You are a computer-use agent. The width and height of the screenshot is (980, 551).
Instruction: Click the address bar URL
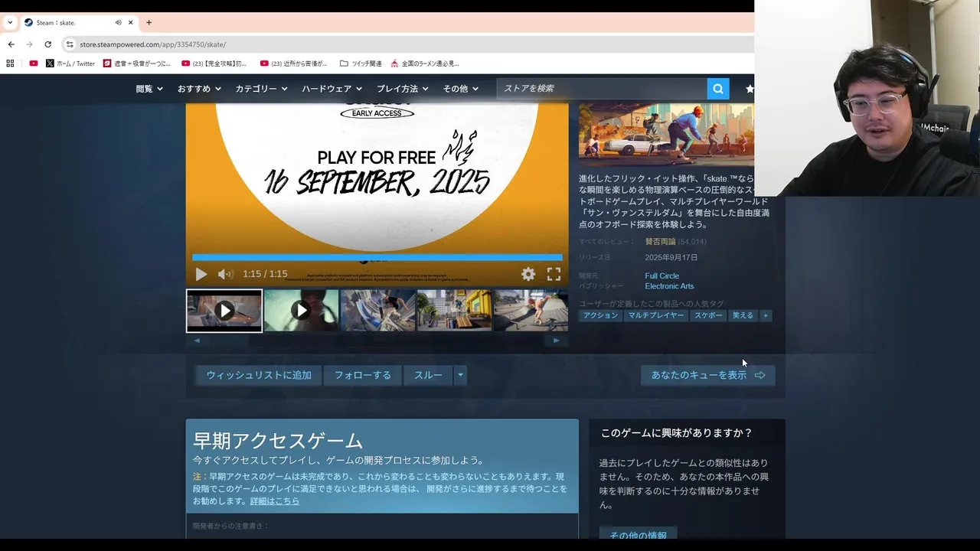(x=152, y=44)
